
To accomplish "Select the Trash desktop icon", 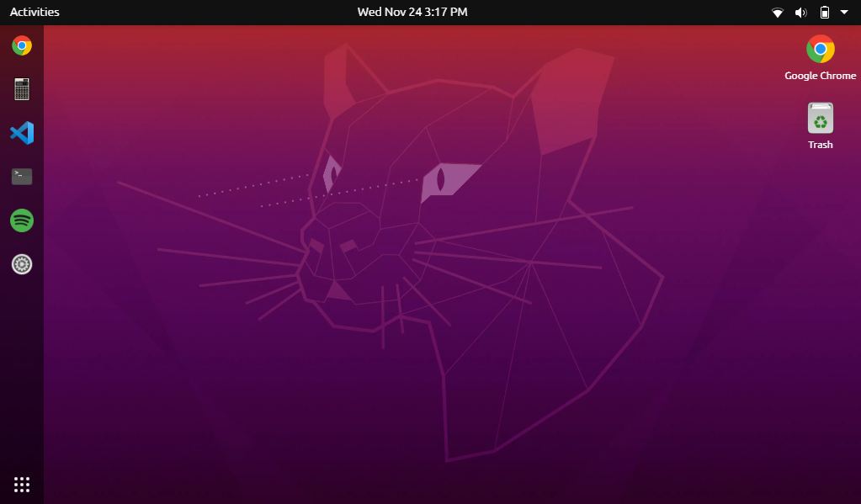I will tap(821, 125).
